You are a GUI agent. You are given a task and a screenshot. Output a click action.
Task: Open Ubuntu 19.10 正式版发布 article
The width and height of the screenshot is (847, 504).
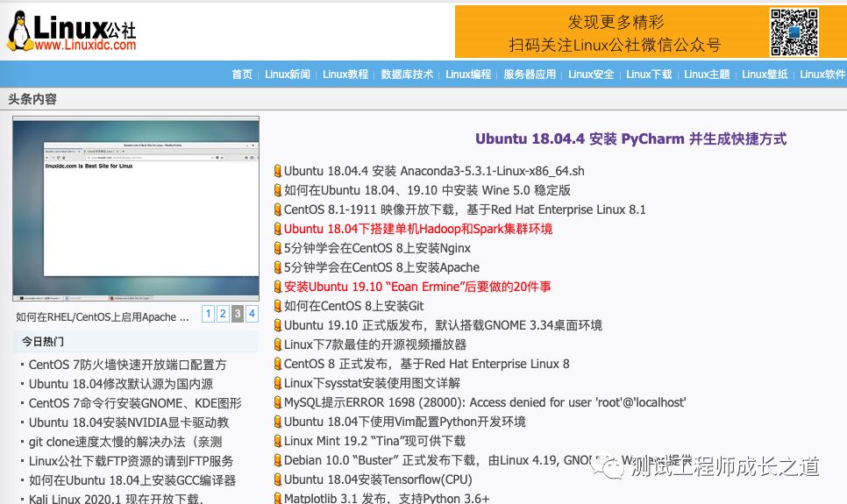point(443,325)
